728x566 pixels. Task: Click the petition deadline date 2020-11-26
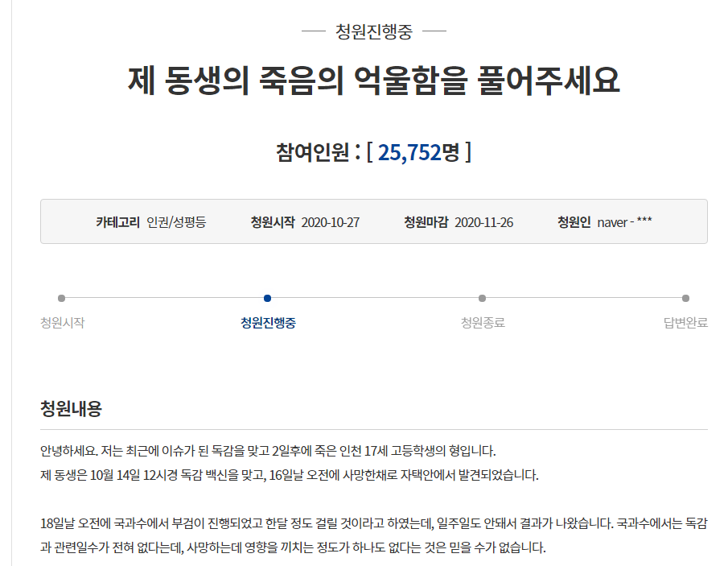[483, 222]
